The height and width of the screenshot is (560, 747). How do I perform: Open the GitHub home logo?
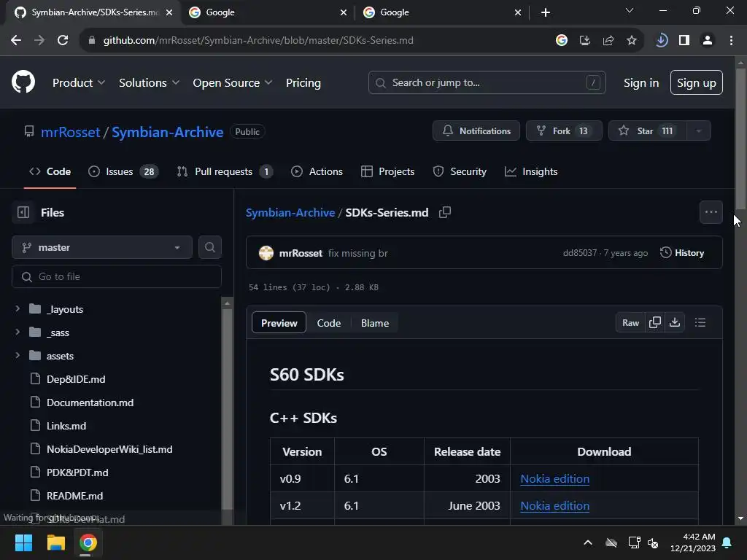tap(23, 82)
